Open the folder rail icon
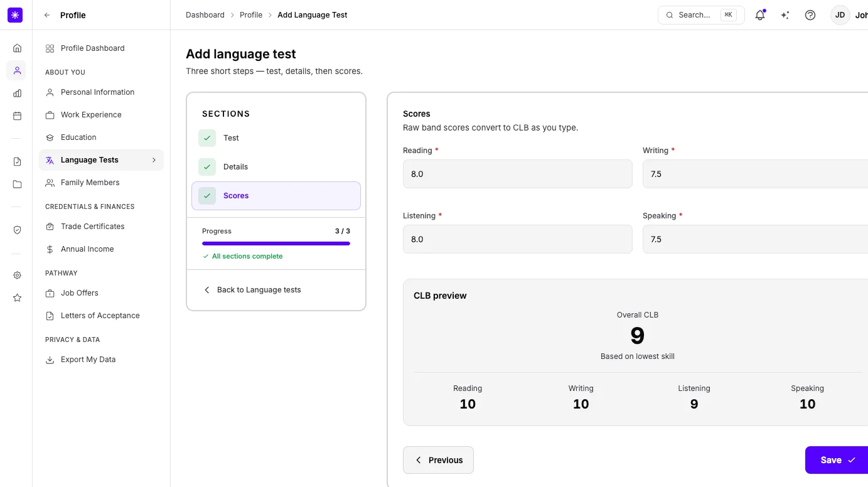Viewport: 868px width, 487px height. click(17, 185)
